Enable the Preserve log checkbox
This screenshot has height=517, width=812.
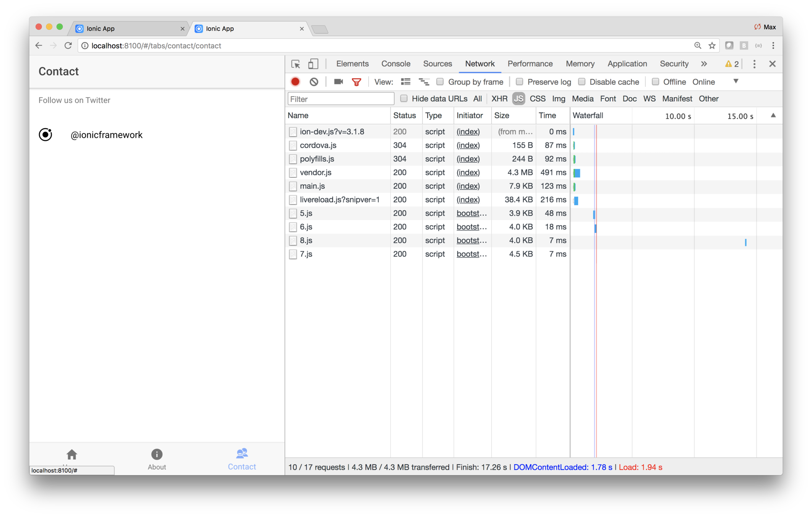pos(519,82)
